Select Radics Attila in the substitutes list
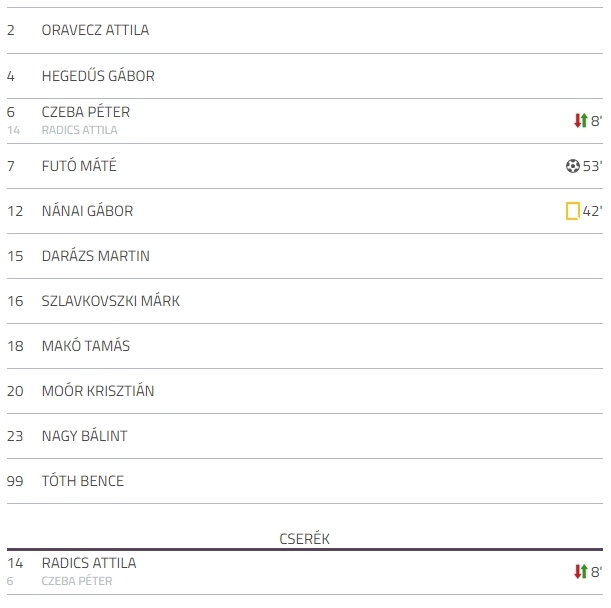The height and width of the screenshot is (608, 611). pyautogui.click(x=89, y=563)
